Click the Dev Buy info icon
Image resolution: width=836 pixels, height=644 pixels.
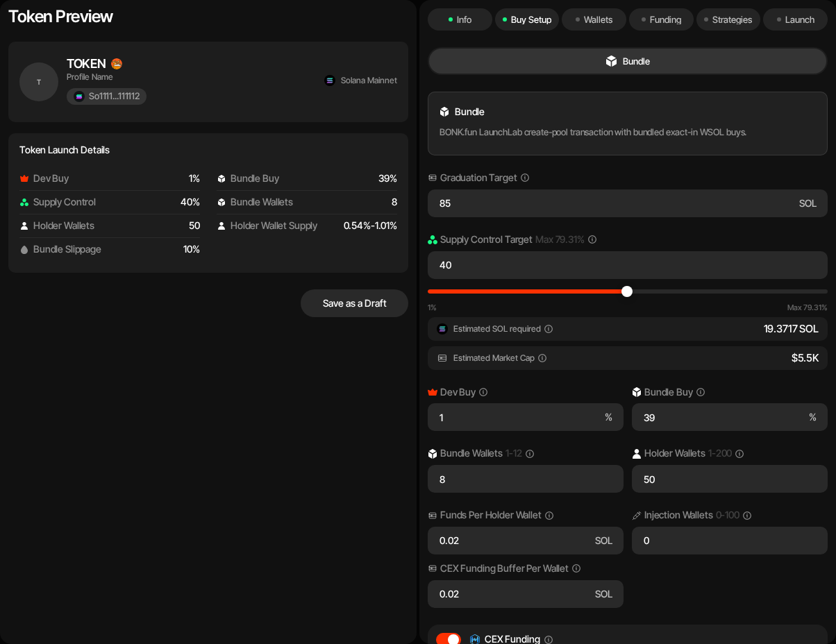click(x=483, y=392)
